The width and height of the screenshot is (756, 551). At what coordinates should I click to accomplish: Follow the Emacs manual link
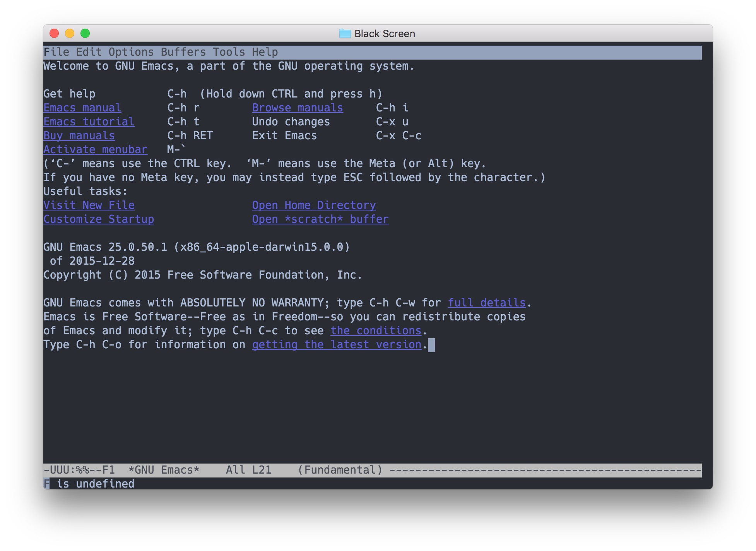tap(82, 108)
